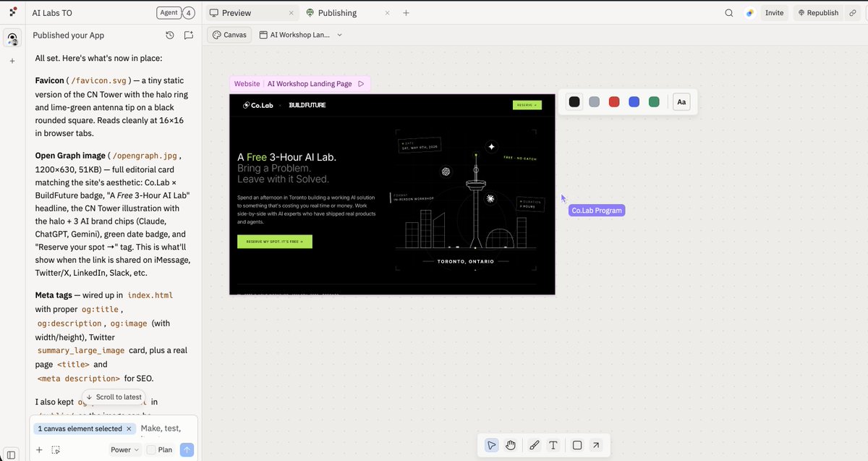Open the agent avatar in left sidebar
This screenshot has width=868, height=461.
pos(12,38)
